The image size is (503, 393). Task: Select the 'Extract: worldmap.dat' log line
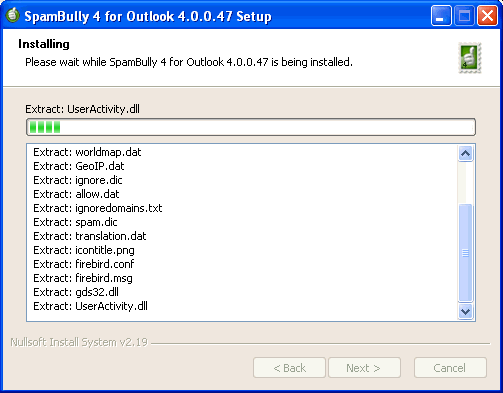pos(87,152)
